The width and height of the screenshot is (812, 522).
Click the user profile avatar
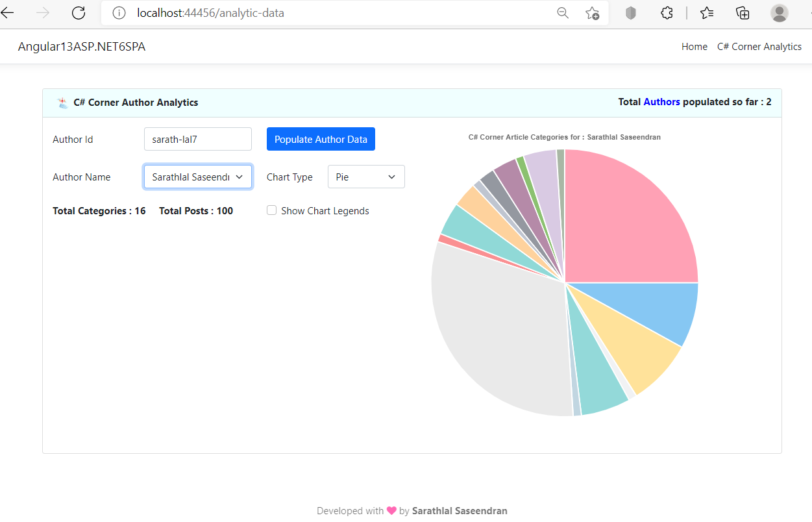pyautogui.click(x=779, y=13)
